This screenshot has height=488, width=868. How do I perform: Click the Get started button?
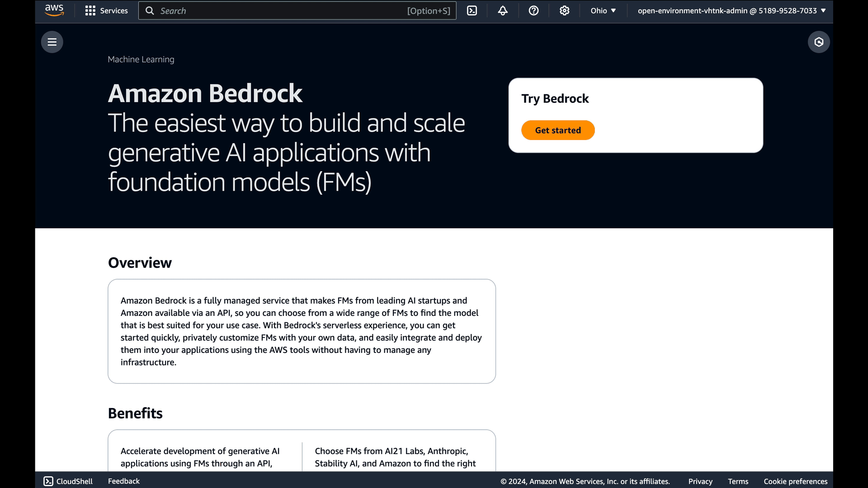click(x=558, y=130)
